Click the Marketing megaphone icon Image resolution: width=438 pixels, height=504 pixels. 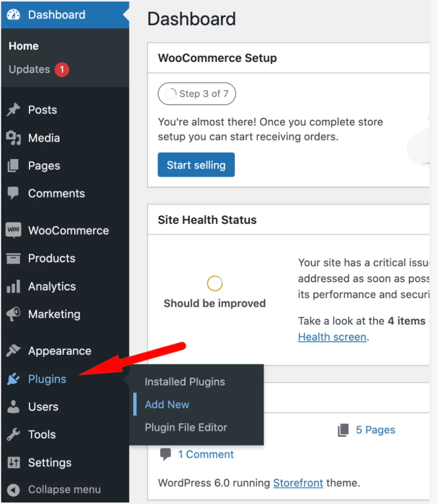click(13, 314)
